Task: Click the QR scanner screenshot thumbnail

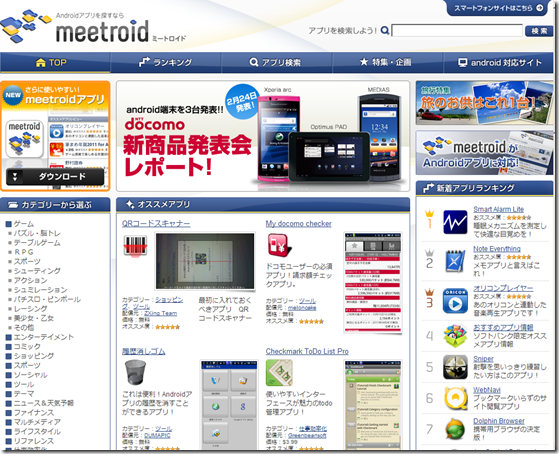Action: coord(205,261)
